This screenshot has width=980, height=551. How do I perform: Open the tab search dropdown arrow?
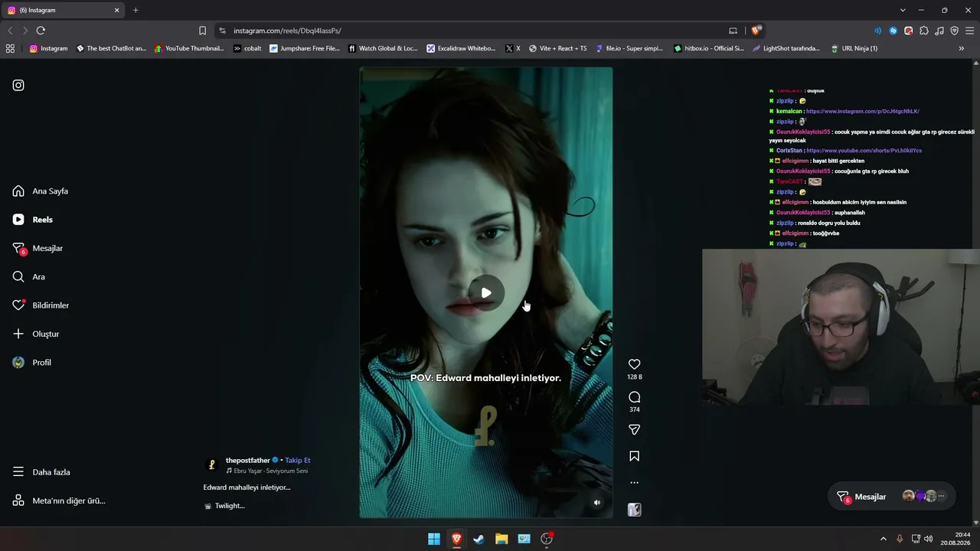[903, 10]
